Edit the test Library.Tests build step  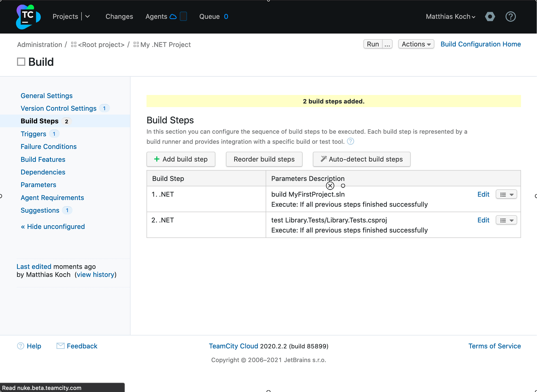(483, 220)
